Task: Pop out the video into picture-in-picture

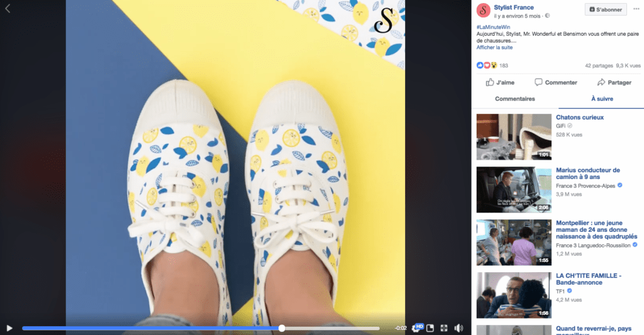Action: point(430,328)
